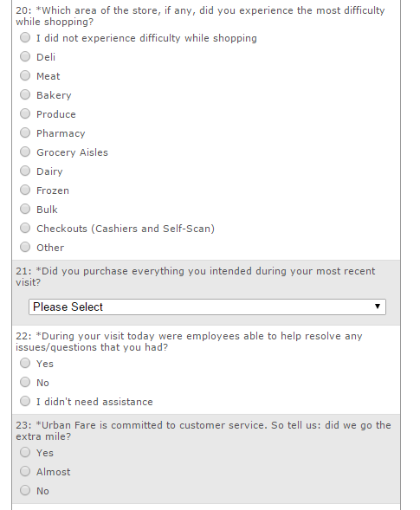The width and height of the screenshot is (420, 510).
Task: Select Yes for going the extra mile
Action: coord(25,452)
